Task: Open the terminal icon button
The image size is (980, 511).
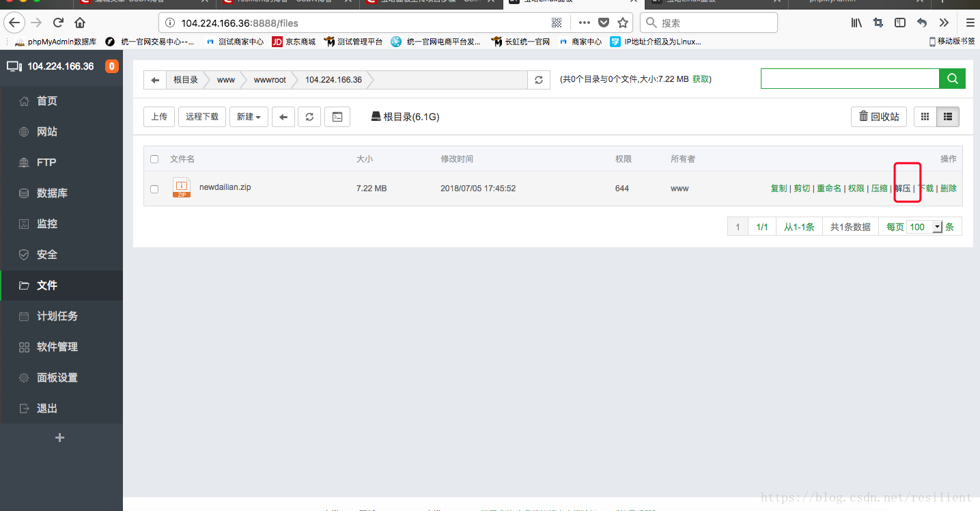Action: 337,117
